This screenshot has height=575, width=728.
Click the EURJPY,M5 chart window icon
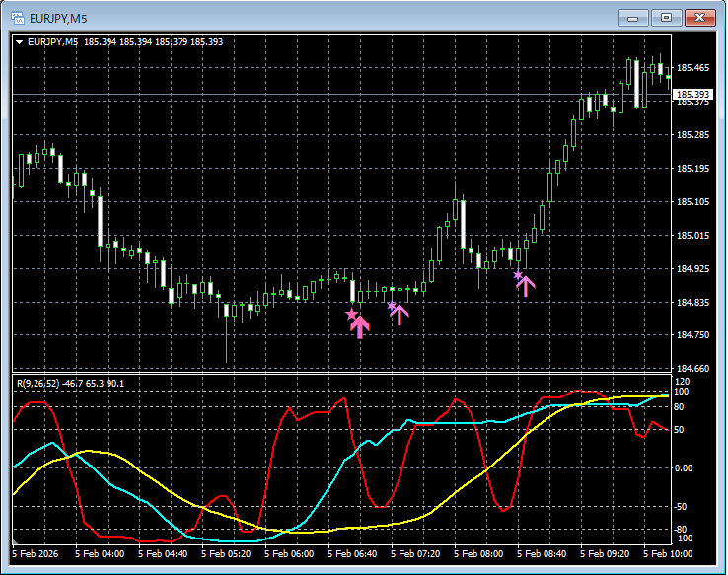coord(18,19)
